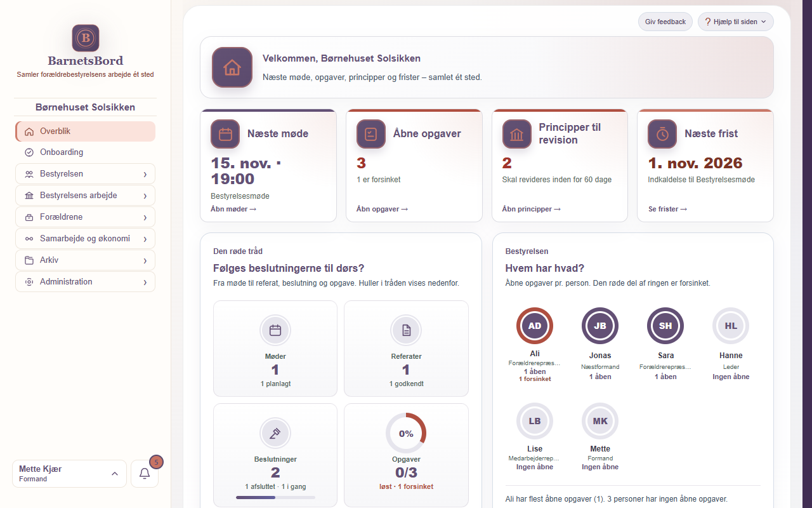This screenshot has height=508, width=812.
Task: Click the Møder calendar icon tile
Action: pos(275,330)
